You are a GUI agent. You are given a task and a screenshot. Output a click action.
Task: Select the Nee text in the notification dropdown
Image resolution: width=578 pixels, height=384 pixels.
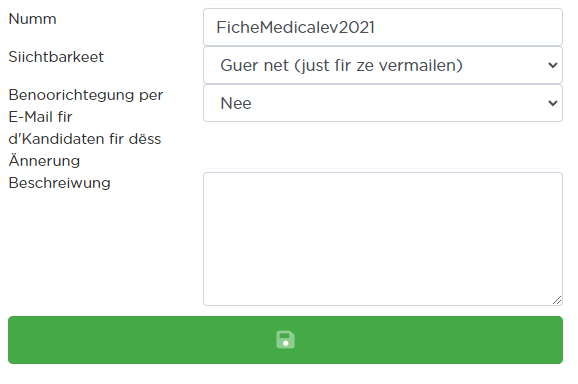click(236, 103)
